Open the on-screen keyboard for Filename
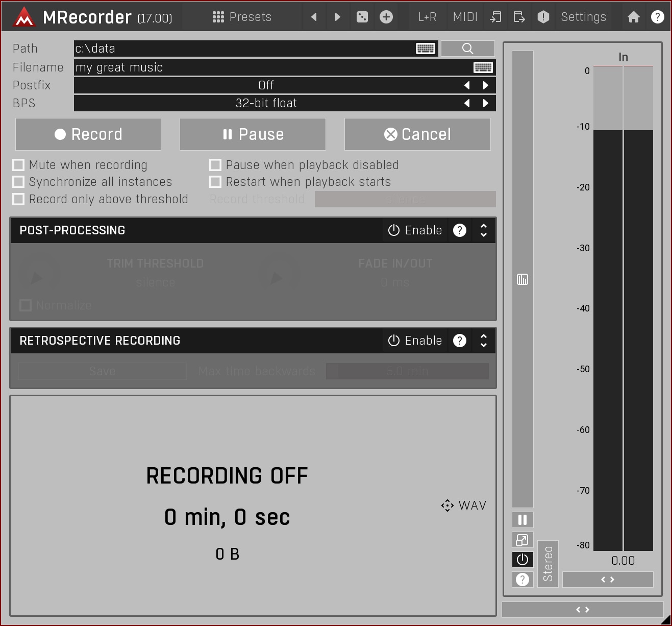Viewport: 672px width, 626px height. [483, 67]
